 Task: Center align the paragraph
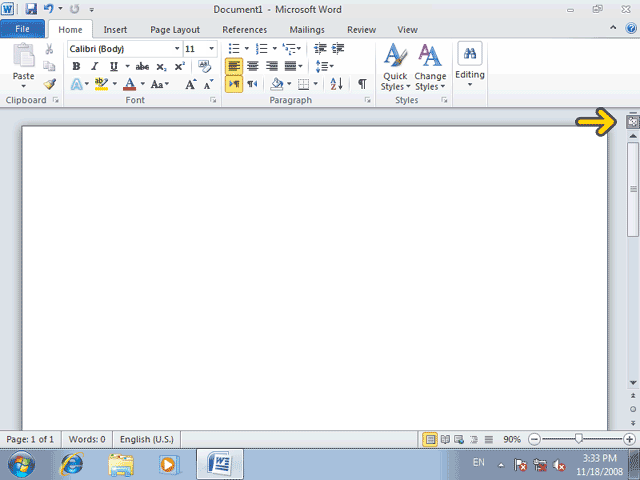click(253, 66)
